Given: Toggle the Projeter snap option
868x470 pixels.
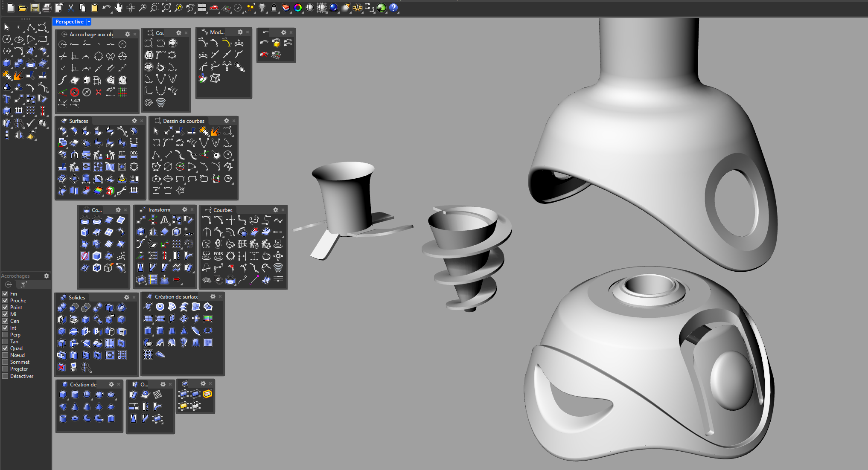Looking at the screenshot, I should coord(6,369).
